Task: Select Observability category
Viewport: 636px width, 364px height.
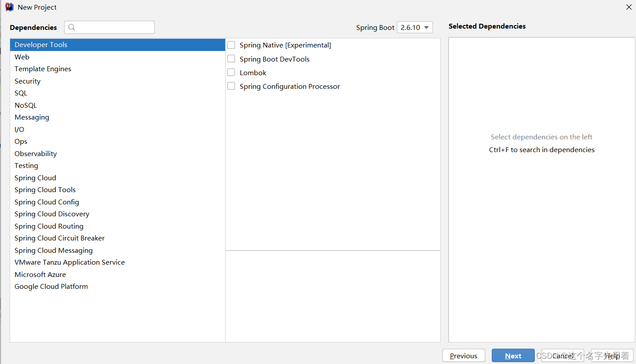Action: click(117, 153)
